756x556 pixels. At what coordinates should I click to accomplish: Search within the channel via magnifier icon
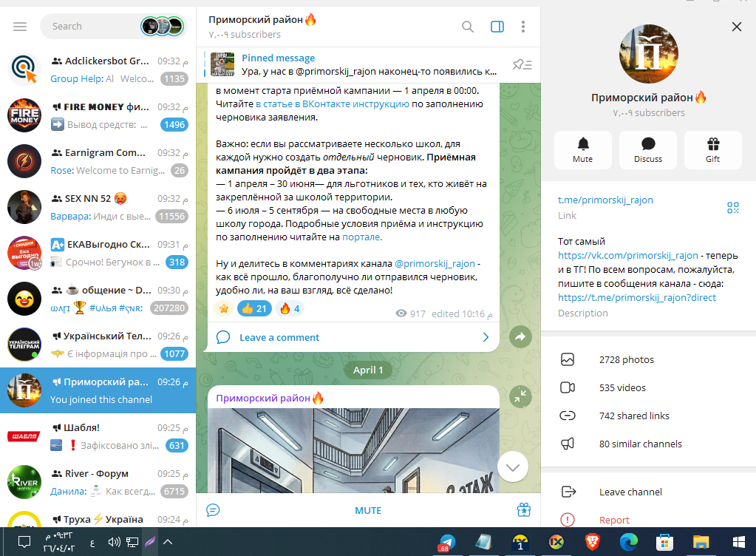[x=468, y=27]
